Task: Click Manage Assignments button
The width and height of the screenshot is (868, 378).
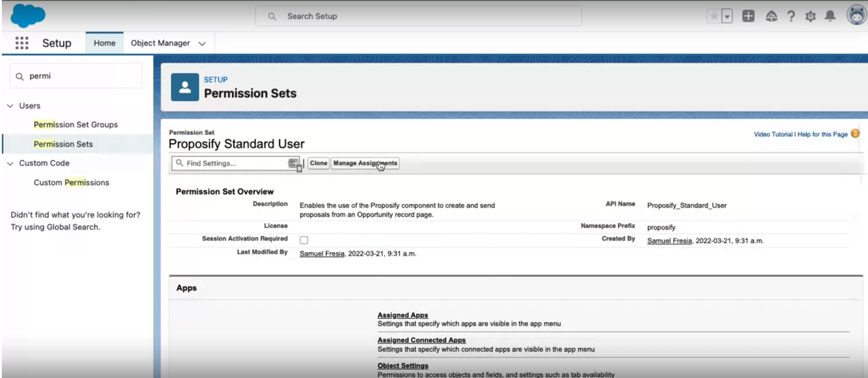Action: pyautogui.click(x=365, y=163)
